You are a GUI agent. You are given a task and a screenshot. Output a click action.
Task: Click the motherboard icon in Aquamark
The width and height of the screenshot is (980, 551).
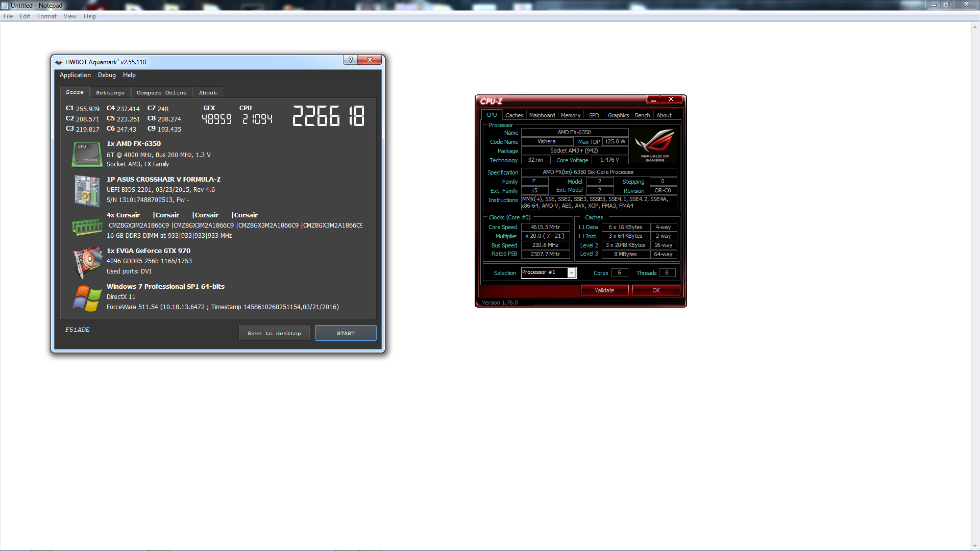tap(87, 191)
